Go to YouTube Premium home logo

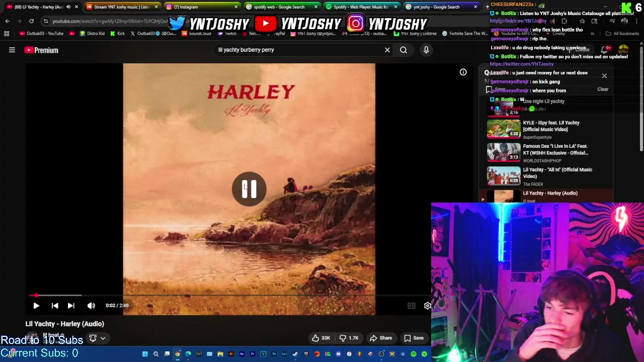(x=41, y=50)
